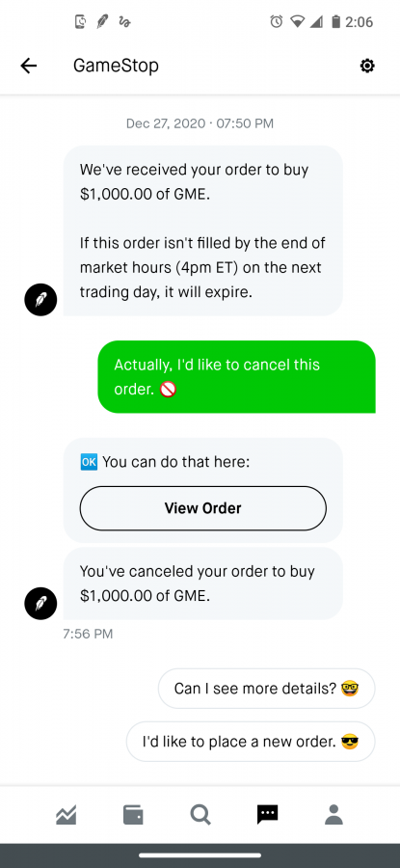The image size is (400, 868).
Task: Click the View Order button
Action: pyautogui.click(x=203, y=508)
